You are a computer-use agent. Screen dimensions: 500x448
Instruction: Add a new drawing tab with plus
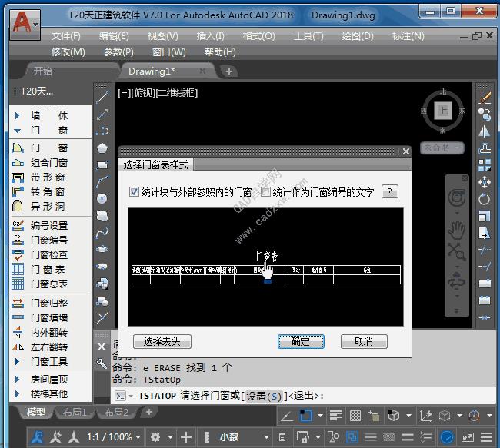pos(228,71)
